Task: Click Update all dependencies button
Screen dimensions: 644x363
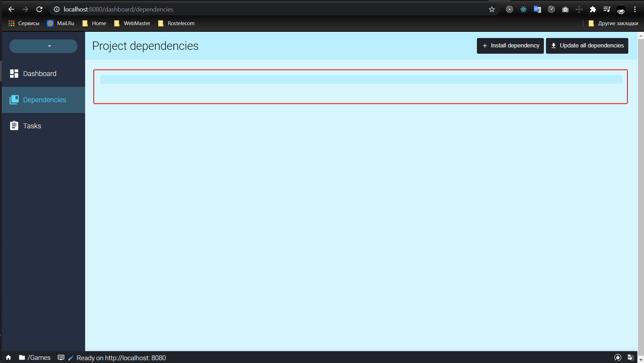Action: 587,46
